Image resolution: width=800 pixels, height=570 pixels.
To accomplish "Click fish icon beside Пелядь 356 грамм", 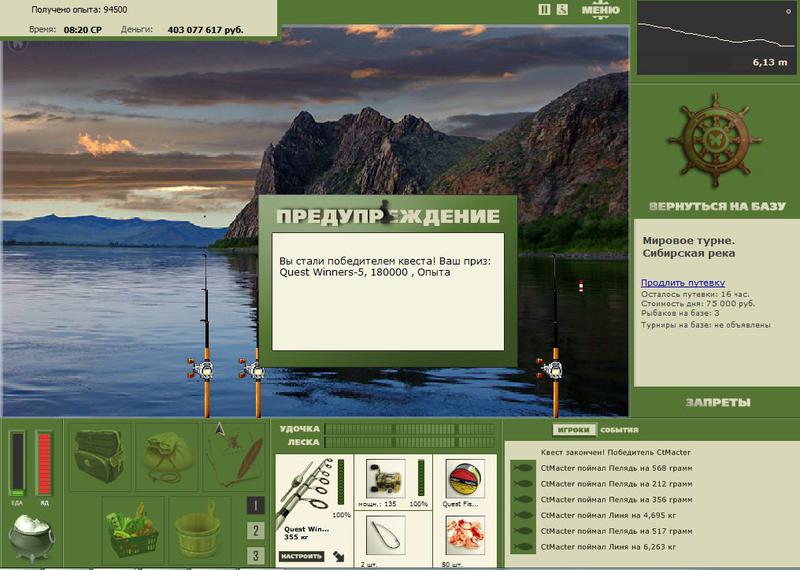I will coord(523,500).
